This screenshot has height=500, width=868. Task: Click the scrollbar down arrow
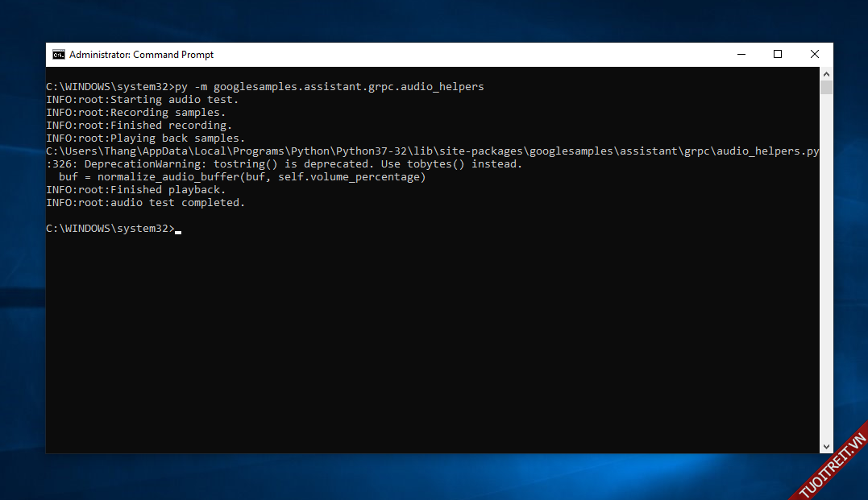coord(826,446)
